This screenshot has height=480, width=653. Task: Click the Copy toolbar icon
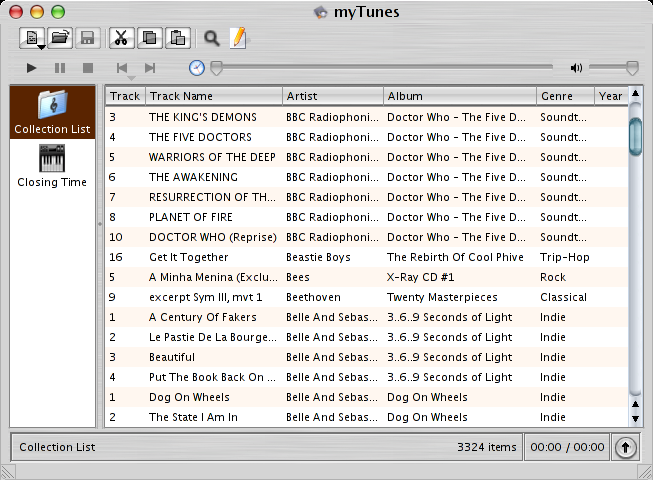coord(150,38)
